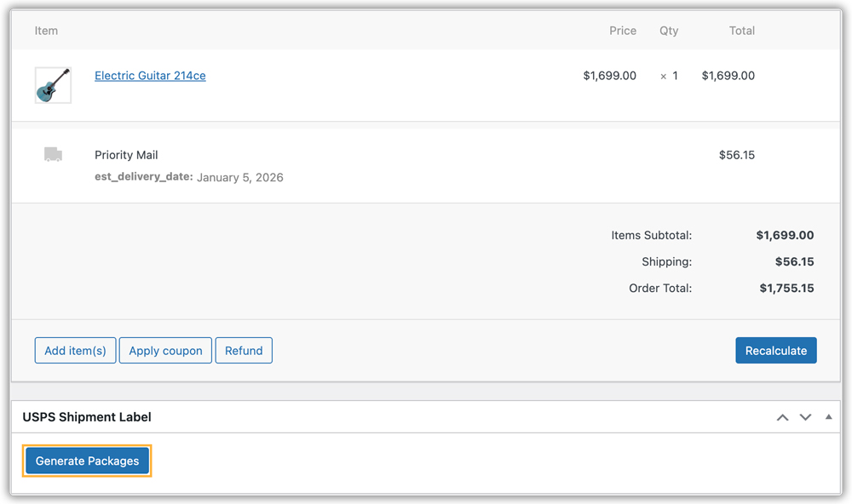Select the Priority Mail shipping method
This screenshot has width=852, height=504.
126,155
